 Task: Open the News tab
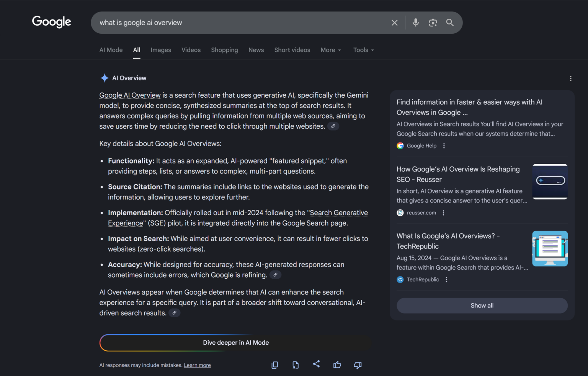256,50
